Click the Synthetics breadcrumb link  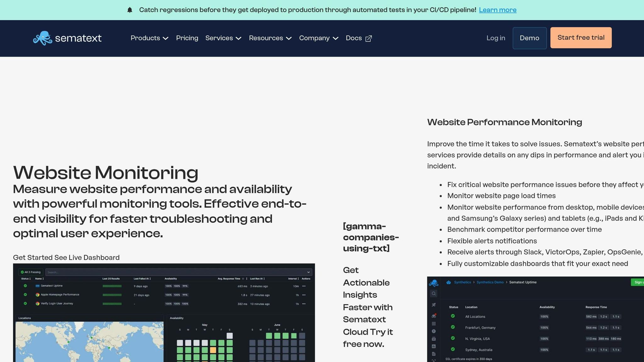(463, 282)
